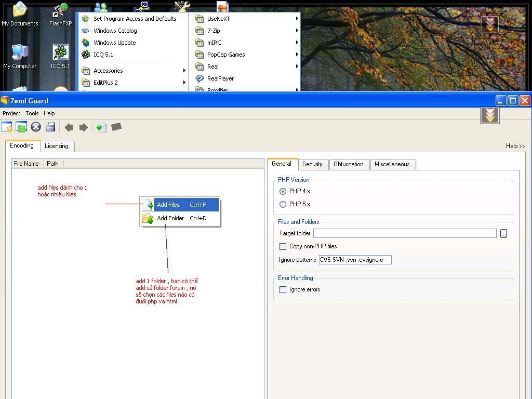Screen dimensions: 532x399
Task: Expand the Real submenu arrow
Action: pyautogui.click(x=297, y=66)
